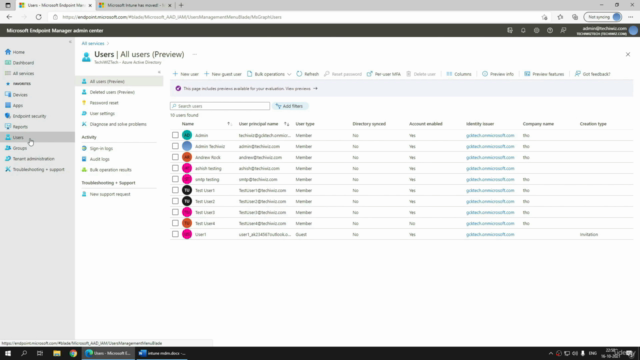This screenshot has width=640, height=360.
Task: Select All users (Preview) menu item
Action: 119,81
